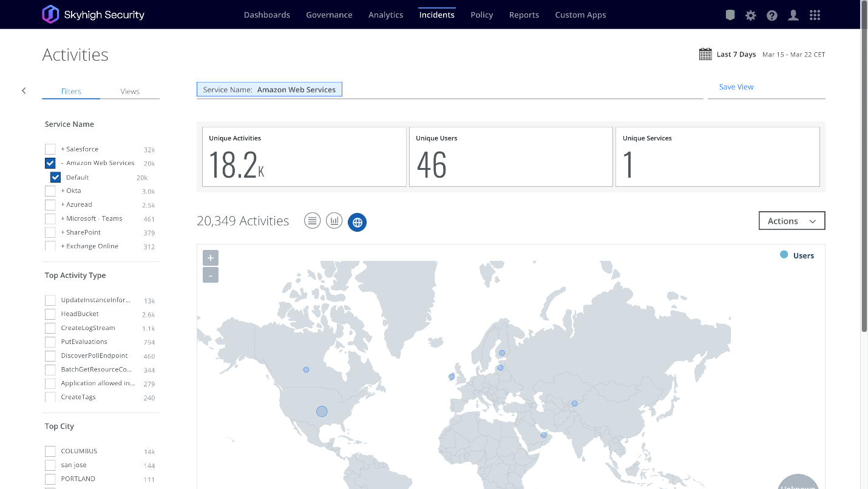The image size is (868, 489).
Task: Check the CreateTags activity checkbox
Action: (x=50, y=397)
